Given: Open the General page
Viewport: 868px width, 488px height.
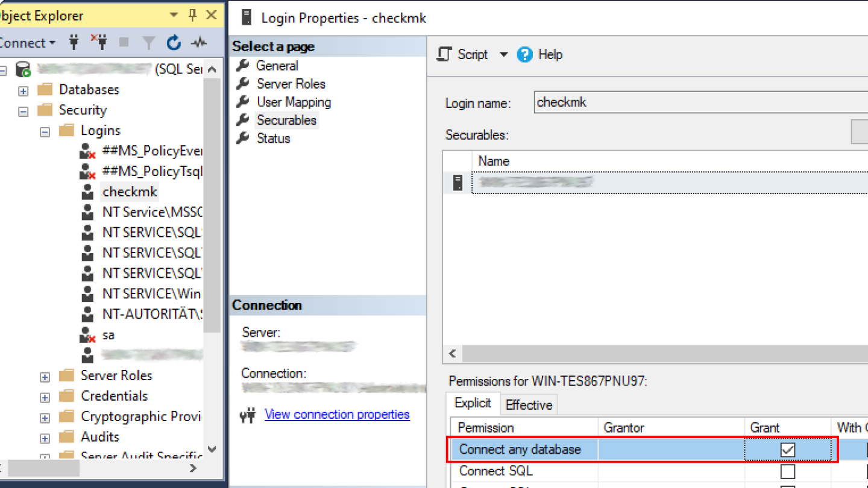Looking at the screenshot, I should pyautogui.click(x=277, y=66).
